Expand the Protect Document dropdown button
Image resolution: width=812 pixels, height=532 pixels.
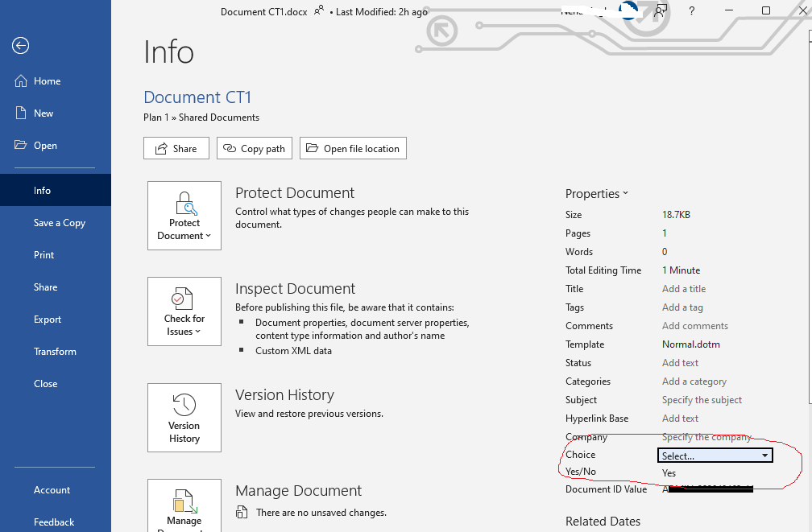coord(184,216)
